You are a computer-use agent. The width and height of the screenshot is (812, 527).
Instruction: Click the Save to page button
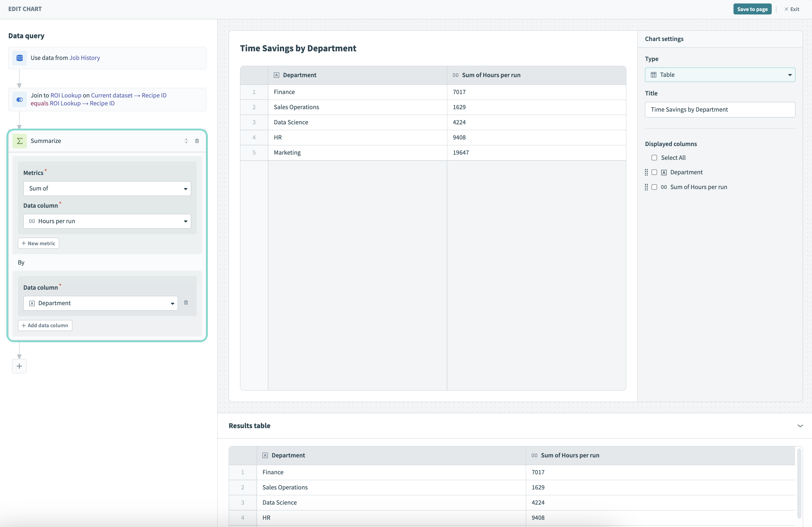(752, 9)
